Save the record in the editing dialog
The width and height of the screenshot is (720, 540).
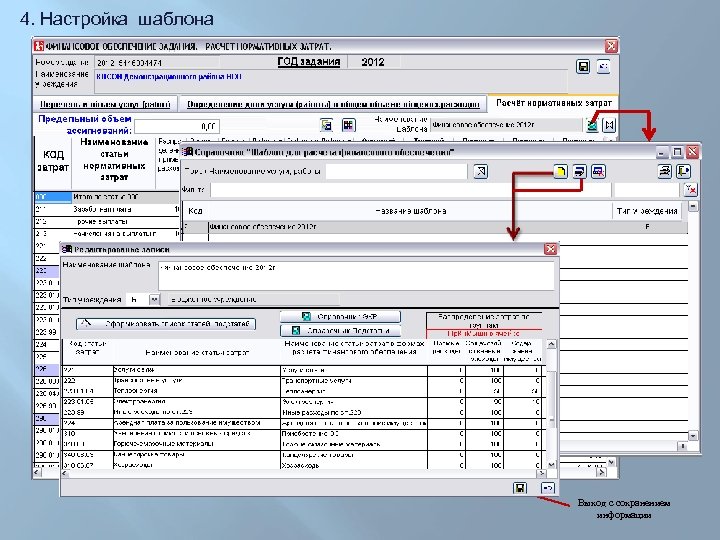pyautogui.click(x=520, y=488)
